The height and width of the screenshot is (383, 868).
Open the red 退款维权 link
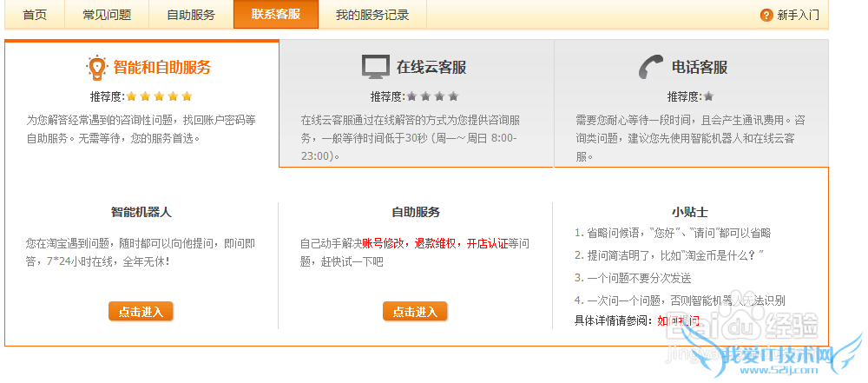(x=435, y=244)
